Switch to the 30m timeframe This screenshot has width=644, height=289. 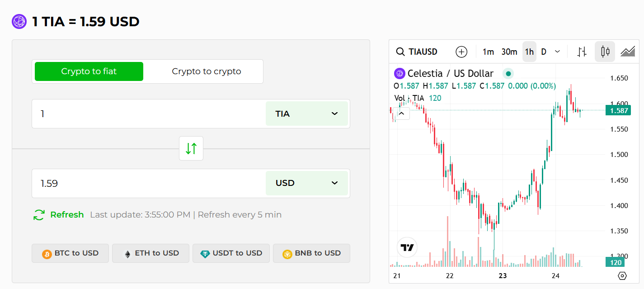(x=509, y=52)
